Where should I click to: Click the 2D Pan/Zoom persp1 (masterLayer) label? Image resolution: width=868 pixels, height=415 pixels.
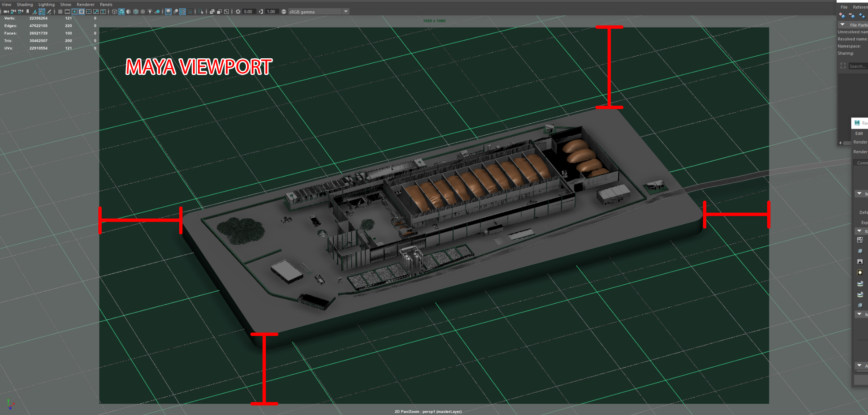(x=428, y=412)
